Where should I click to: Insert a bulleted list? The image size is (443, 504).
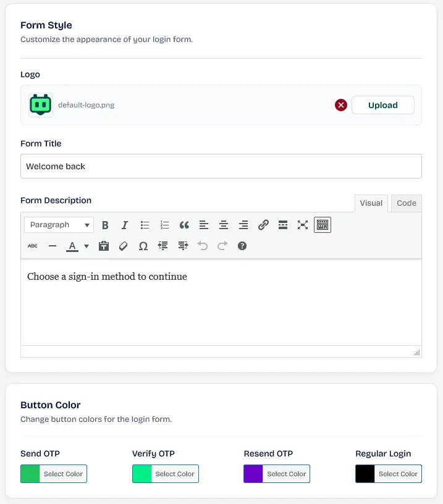(145, 225)
